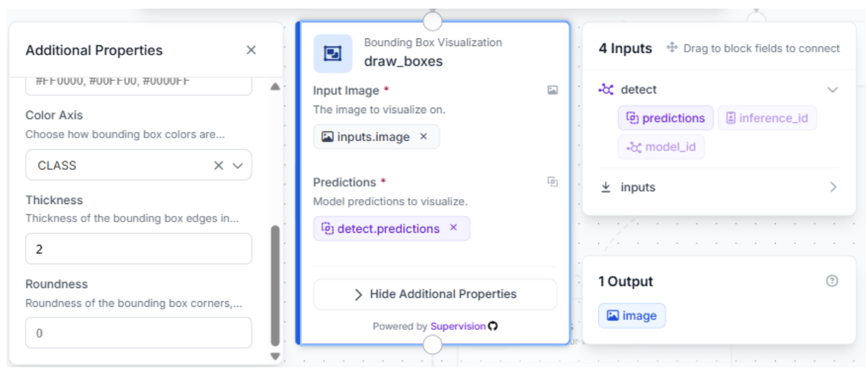Open the Supervision GitHub icon
The image size is (868, 369).
493,326
